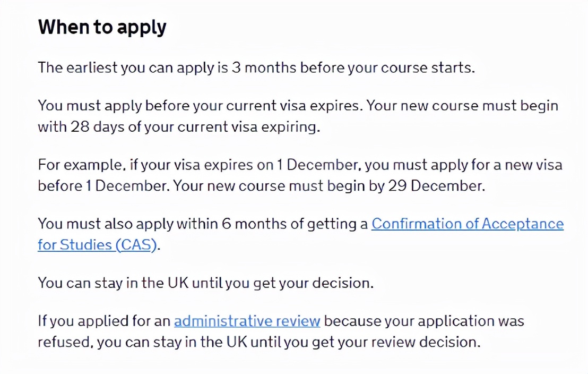Click "You must apply before your current visa expires"
The width and height of the screenshot is (588, 374).
coord(200,105)
